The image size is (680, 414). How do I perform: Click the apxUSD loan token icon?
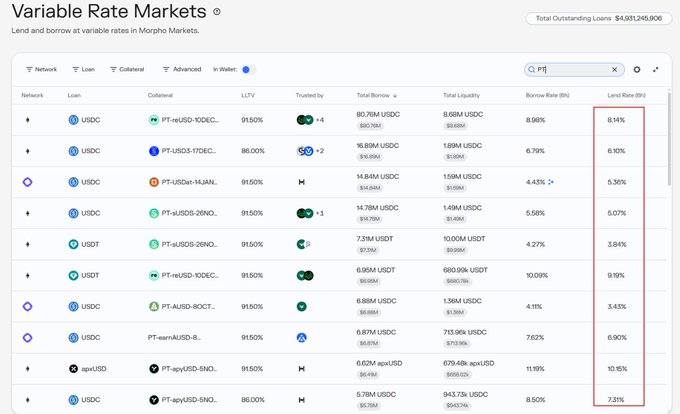coord(73,369)
